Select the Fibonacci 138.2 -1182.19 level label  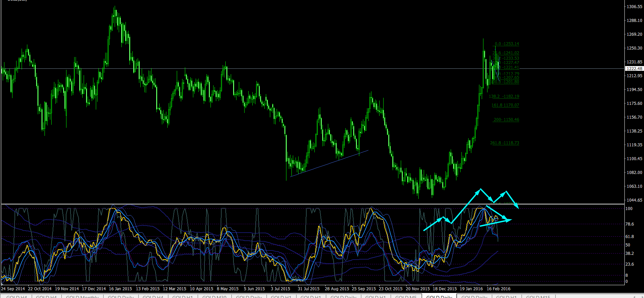[504, 96]
